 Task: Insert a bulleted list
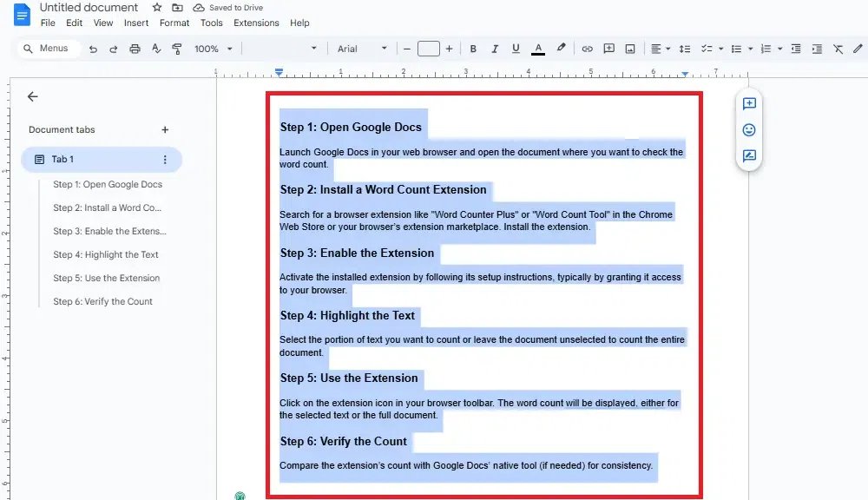[736, 49]
